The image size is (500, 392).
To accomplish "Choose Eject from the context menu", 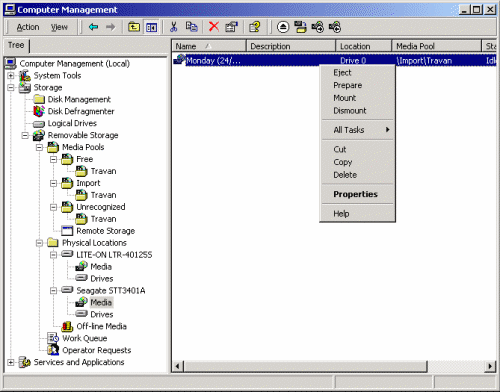I will (357, 72).
